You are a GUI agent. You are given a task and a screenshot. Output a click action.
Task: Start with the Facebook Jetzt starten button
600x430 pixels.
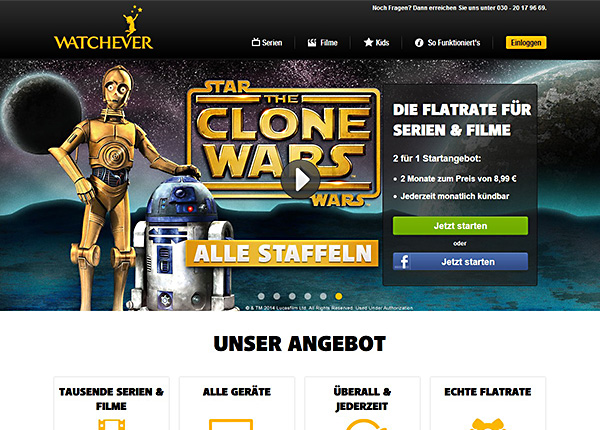pos(460,262)
